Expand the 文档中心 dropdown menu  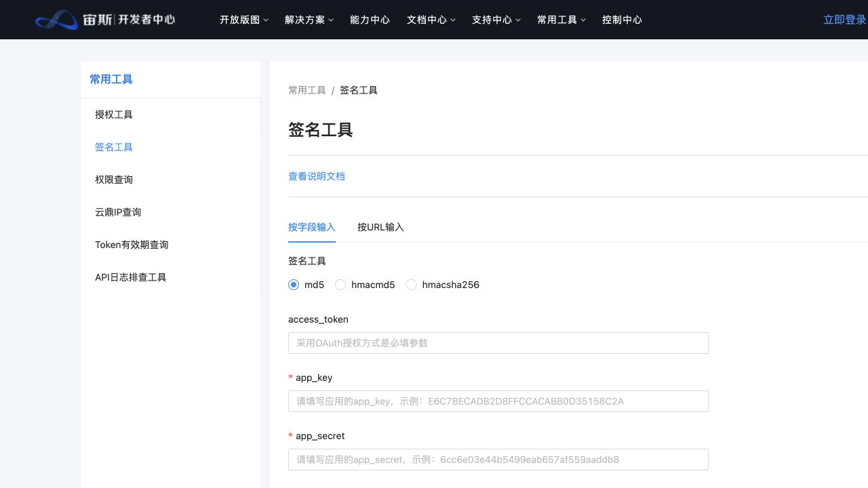coord(431,20)
